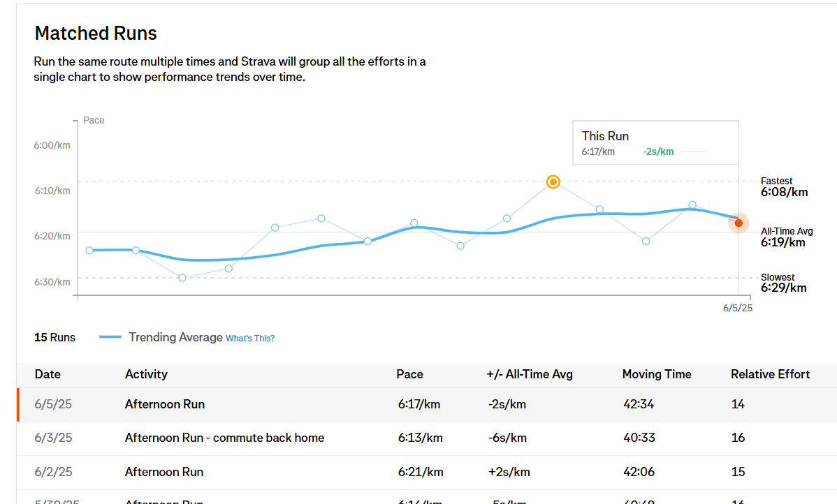Click the 42:34 moving time cell

pyautogui.click(x=639, y=404)
